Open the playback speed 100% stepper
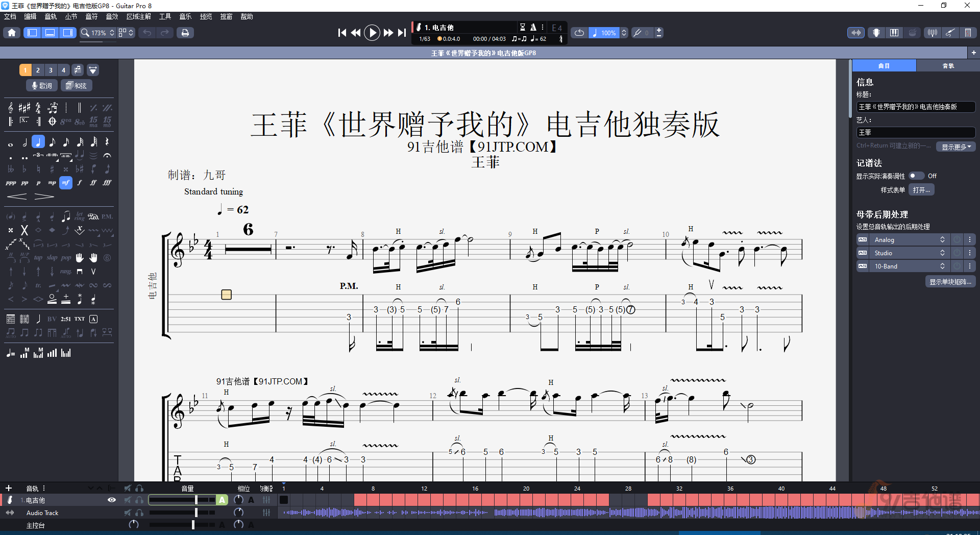980x535 pixels. point(624,33)
